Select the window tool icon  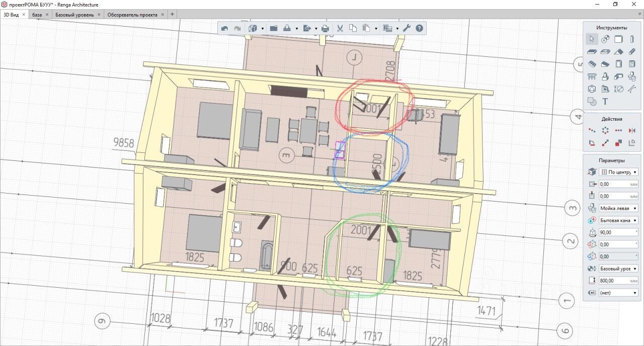point(632,64)
